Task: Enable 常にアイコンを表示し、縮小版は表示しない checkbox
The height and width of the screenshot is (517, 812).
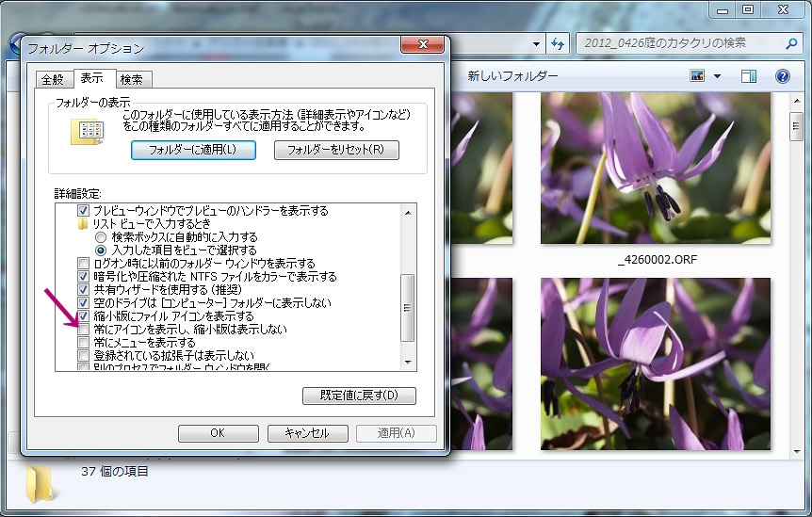Action: point(84,330)
